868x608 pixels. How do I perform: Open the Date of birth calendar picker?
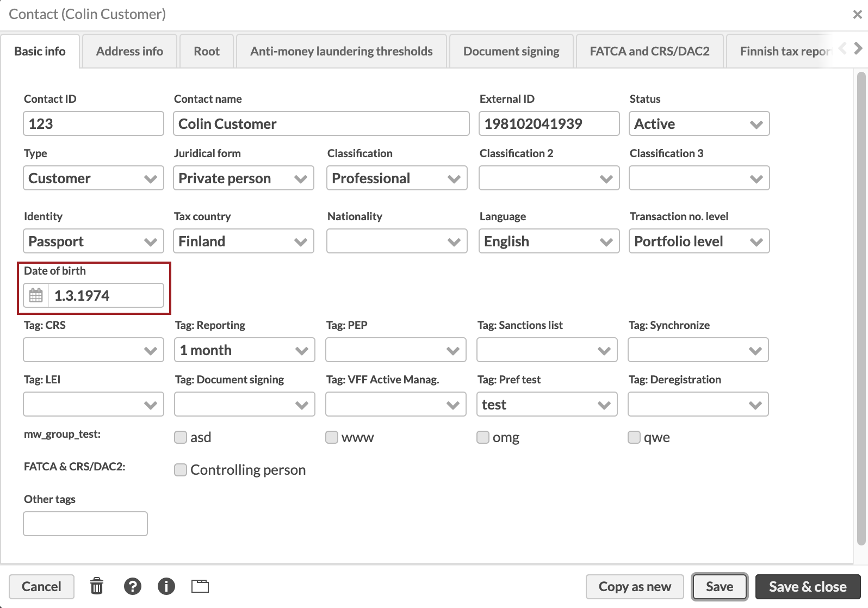[x=36, y=295]
